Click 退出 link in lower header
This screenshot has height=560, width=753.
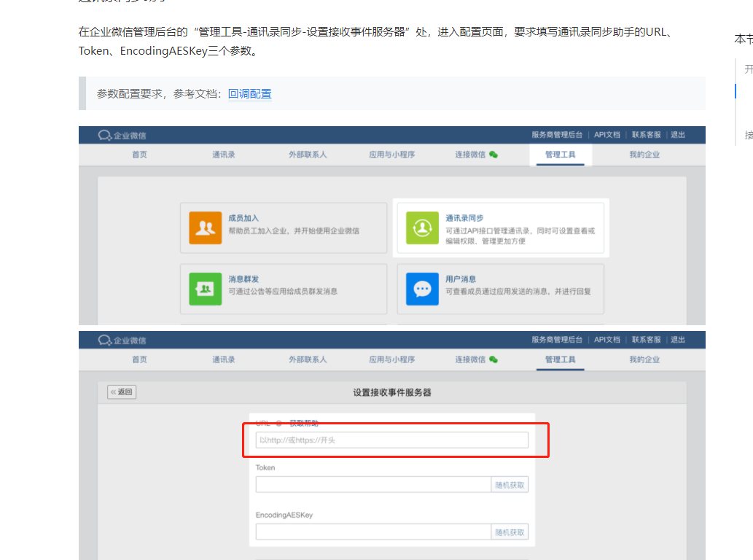tap(678, 340)
